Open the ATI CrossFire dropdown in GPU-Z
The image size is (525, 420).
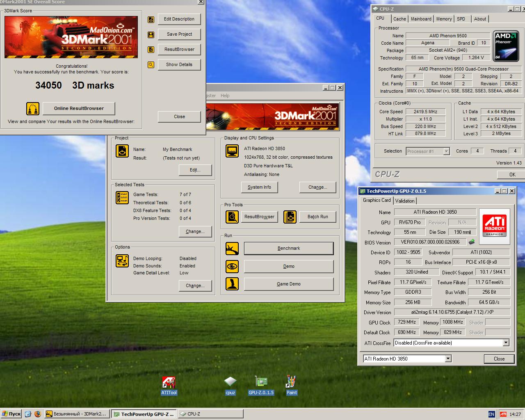(506, 343)
